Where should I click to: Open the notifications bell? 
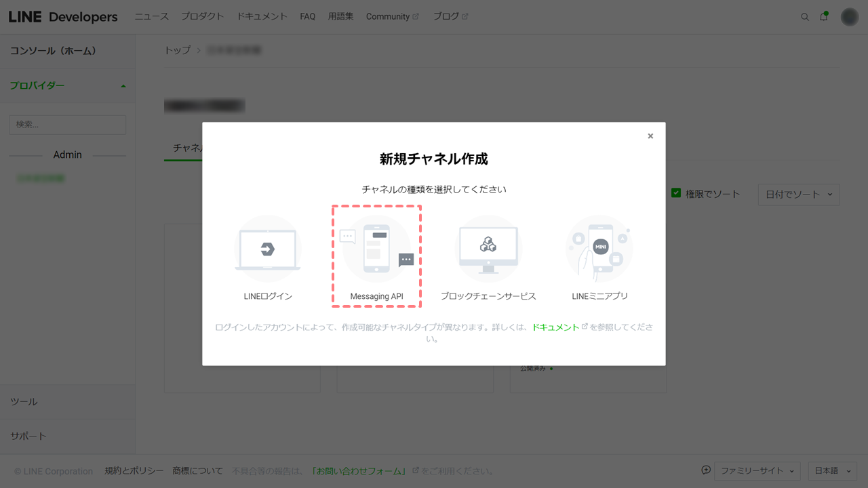tap(824, 16)
